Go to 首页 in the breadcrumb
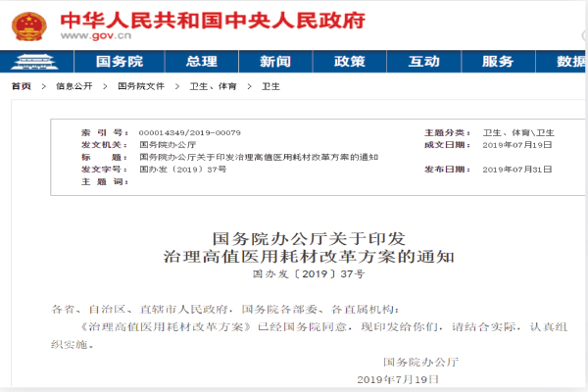The image size is (588, 392). [x=21, y=86]
